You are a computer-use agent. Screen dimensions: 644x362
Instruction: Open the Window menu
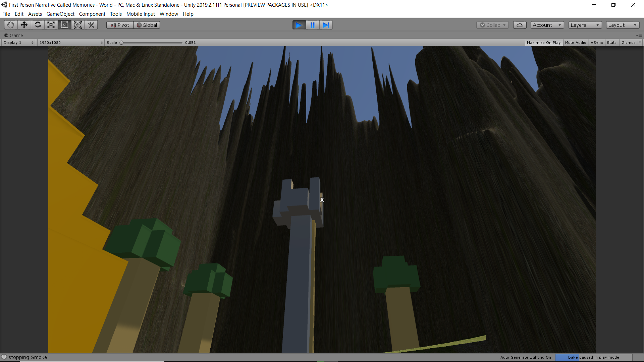(x=169, y=14)
